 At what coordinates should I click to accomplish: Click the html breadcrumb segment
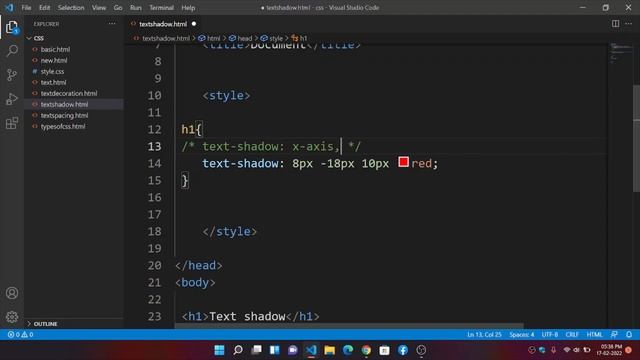(209, 38)
